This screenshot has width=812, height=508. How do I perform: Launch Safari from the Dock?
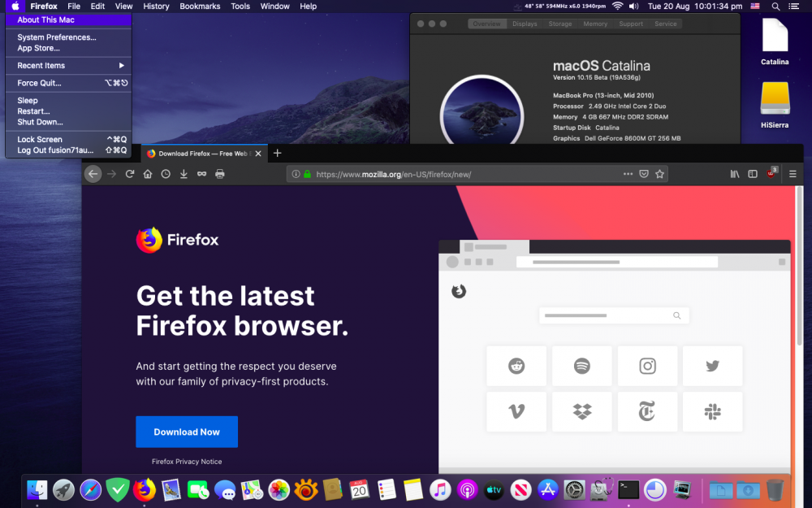[91, 490]
